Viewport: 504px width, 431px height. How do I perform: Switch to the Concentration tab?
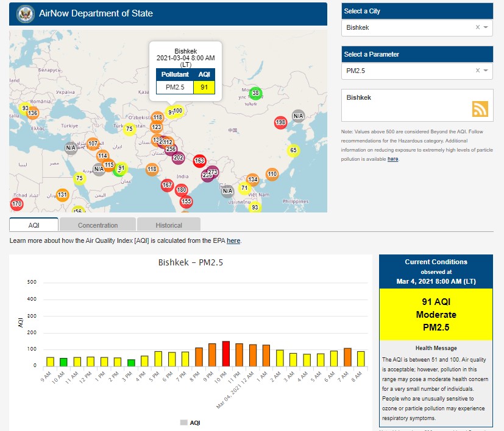[98, 225]
